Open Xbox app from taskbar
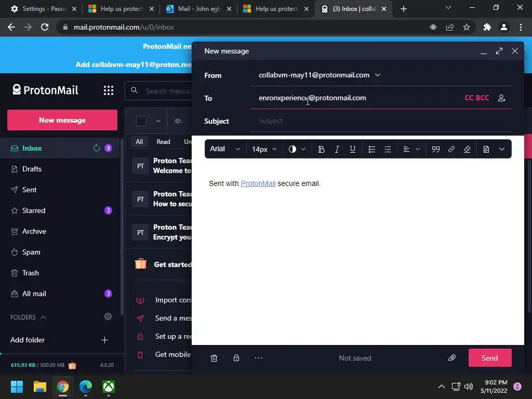 (x=109, y=387)
